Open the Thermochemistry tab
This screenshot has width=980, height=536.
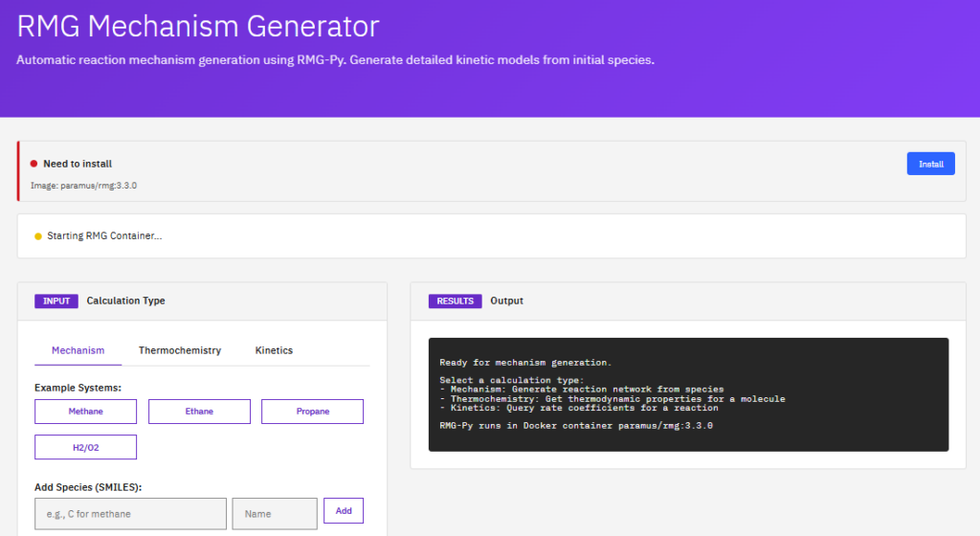pyautogui.click(x=180, y=350)
